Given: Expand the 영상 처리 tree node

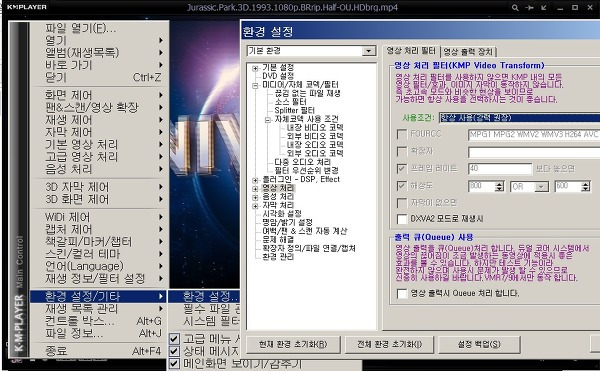Looking at the screenshot, I should click(255, 189).
